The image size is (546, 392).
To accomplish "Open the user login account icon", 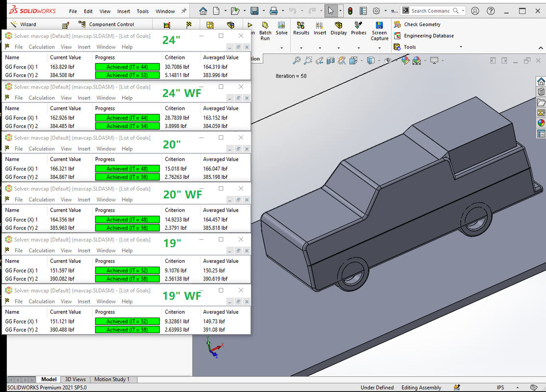I will point(475,11).
